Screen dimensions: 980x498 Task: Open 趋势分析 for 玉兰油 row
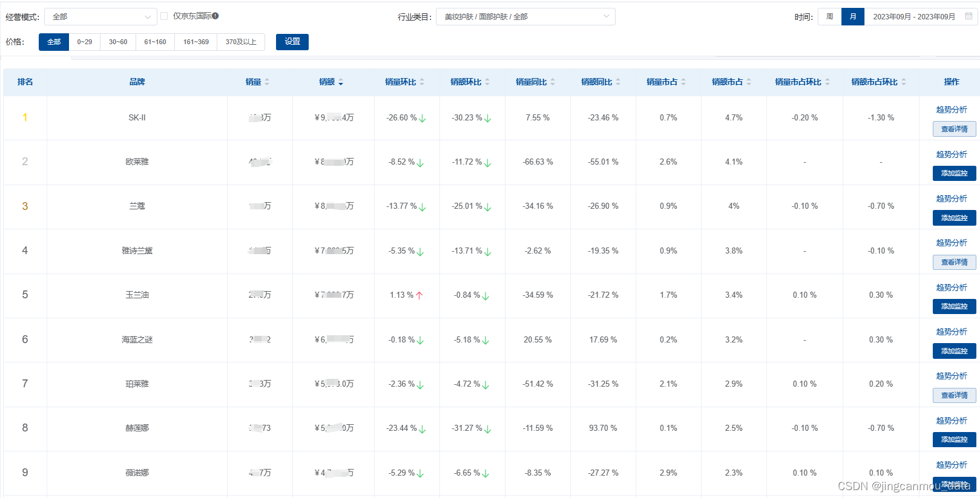[952, 287]
